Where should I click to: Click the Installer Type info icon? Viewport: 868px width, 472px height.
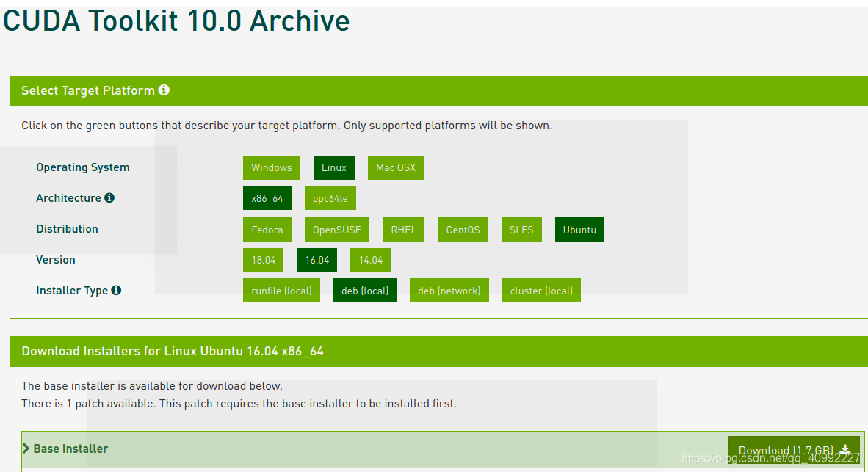pyautogui.click(x=116, y=290)
